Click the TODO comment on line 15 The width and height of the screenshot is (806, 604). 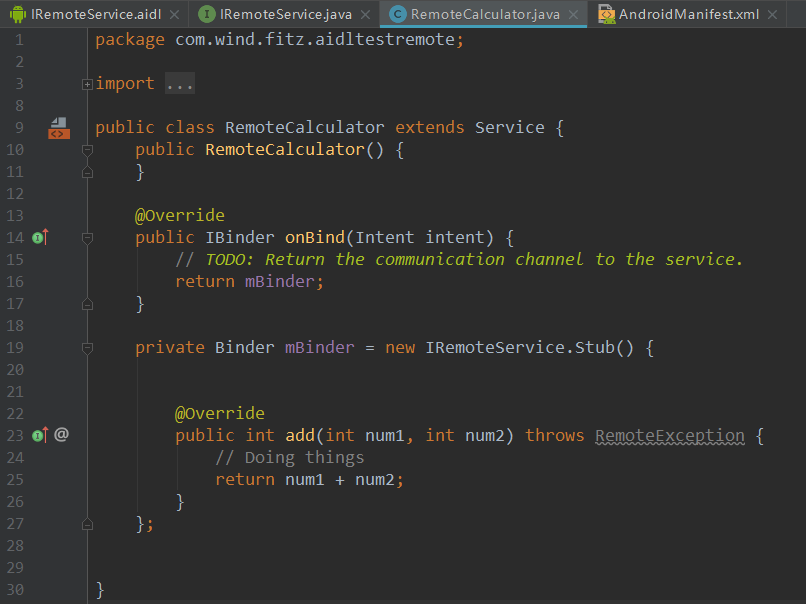point(459,260)
